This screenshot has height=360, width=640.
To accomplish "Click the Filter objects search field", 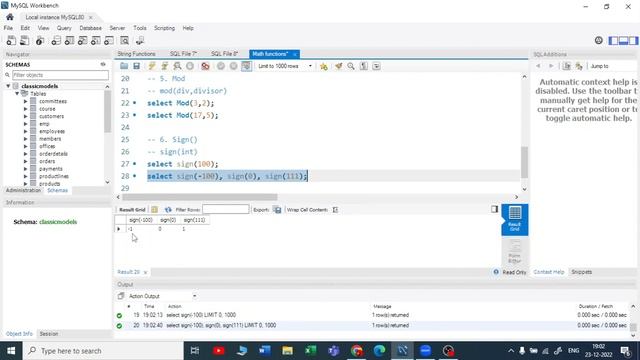I will pos(60,75).
